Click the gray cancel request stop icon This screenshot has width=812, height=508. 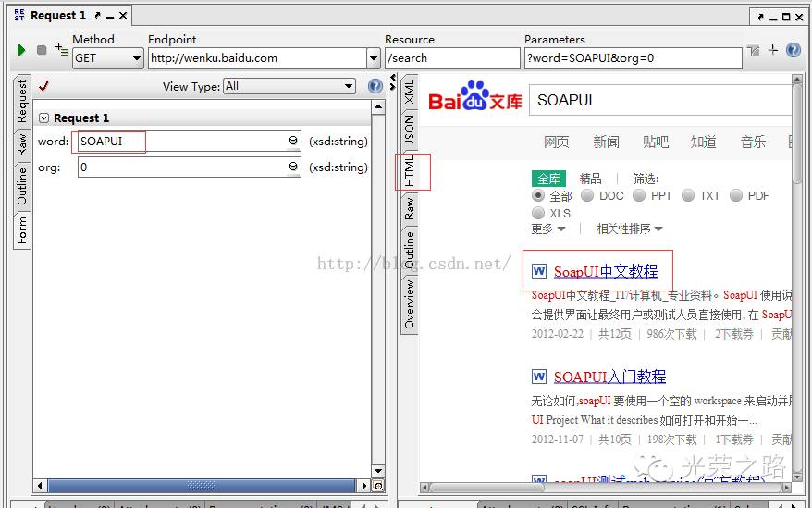[42, 50]
